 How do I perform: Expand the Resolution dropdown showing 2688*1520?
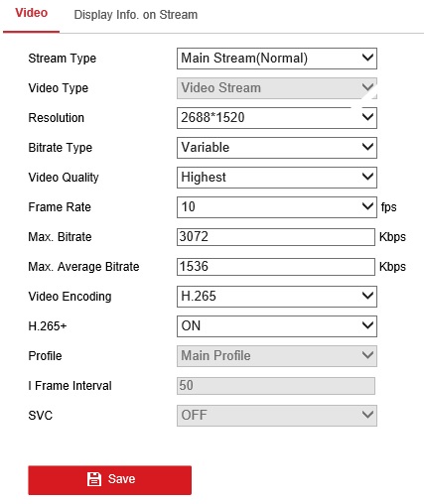point(277,118)
